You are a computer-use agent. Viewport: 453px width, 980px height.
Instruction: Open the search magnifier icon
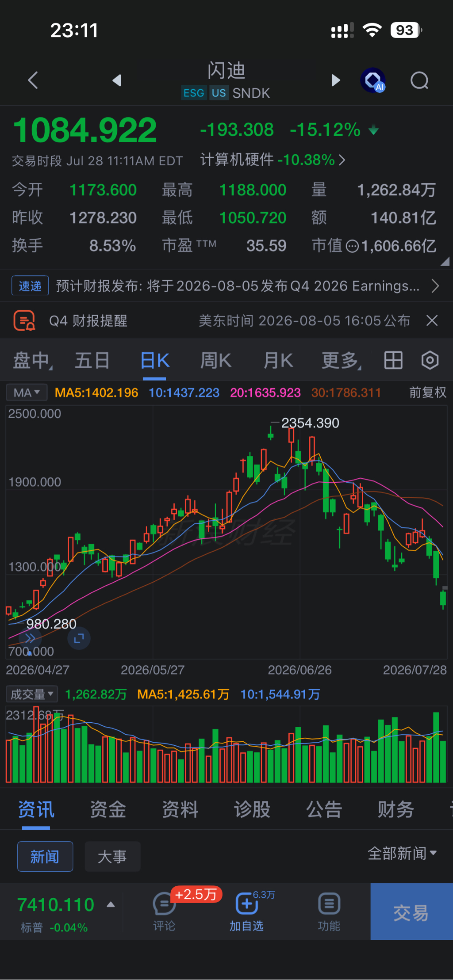(419, 80)
